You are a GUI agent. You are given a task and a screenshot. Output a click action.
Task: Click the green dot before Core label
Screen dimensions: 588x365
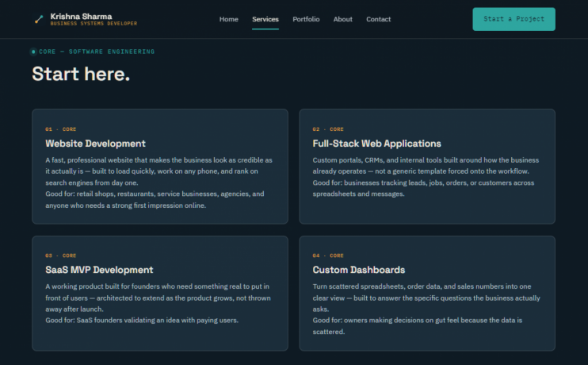(33, 52)
